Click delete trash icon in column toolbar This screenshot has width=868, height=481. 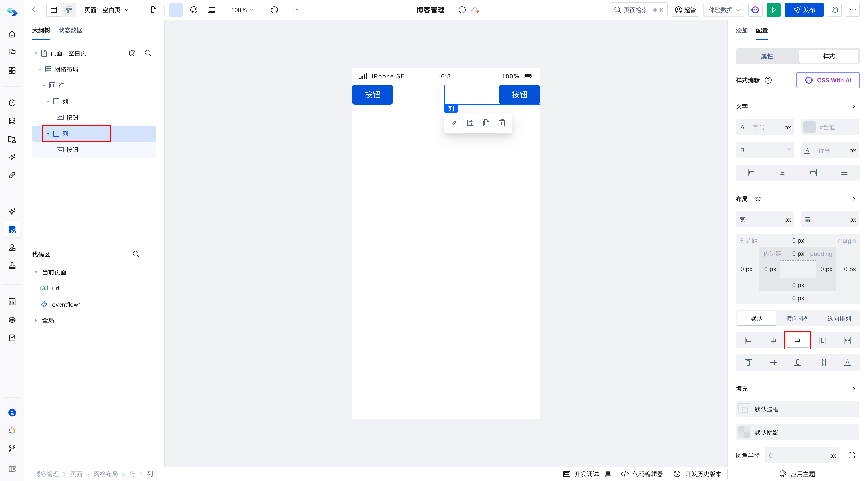[502, 123]
